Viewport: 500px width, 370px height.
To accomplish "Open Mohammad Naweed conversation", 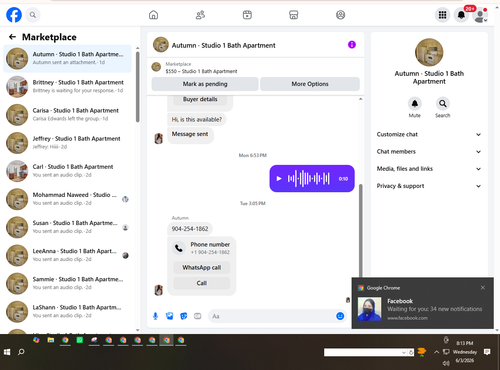I will 67,199.
